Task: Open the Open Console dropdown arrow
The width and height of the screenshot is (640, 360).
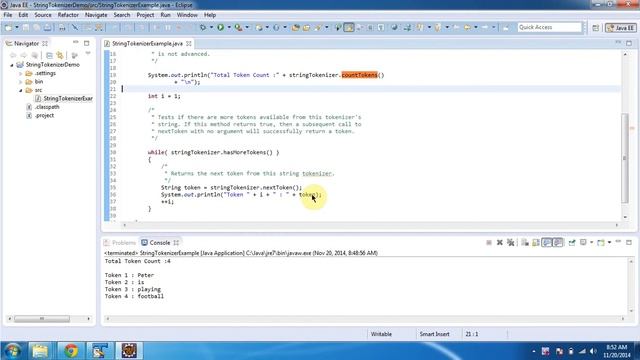Action: pyautogui.click(x=609, y=242)
